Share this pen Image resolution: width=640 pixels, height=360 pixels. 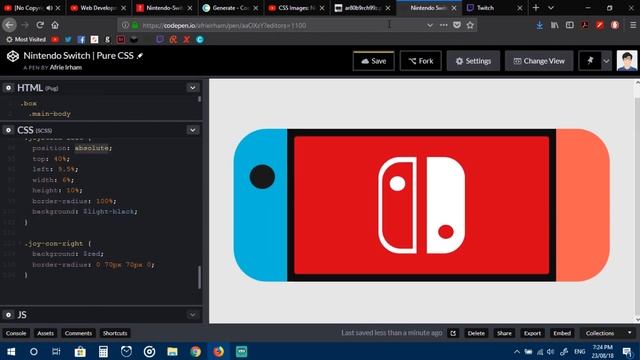pos(504,333)
